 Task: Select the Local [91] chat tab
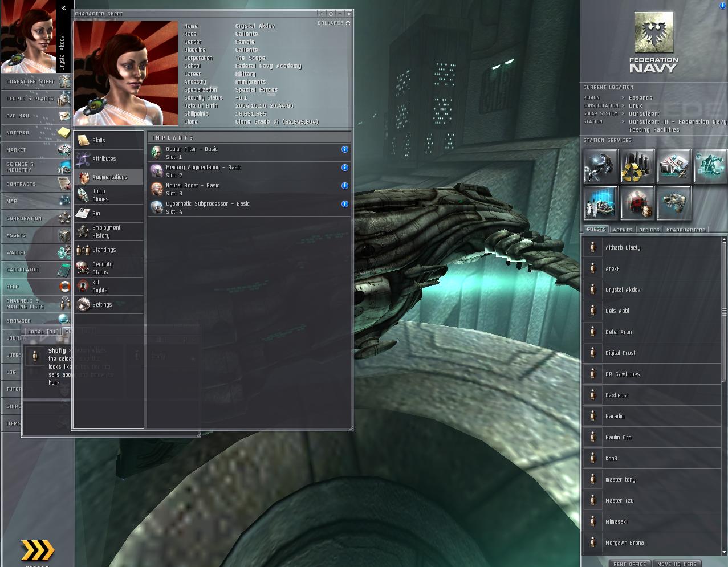tap(43, 331)
